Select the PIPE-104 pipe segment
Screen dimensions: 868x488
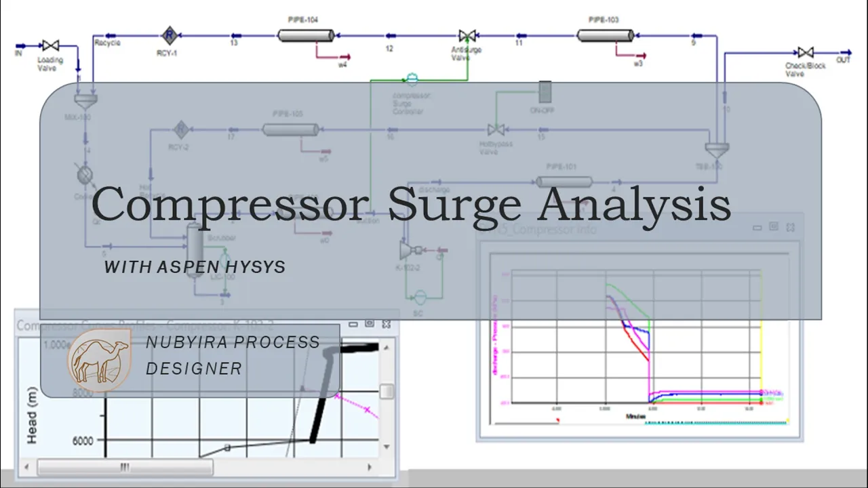(x=306, y=35)
